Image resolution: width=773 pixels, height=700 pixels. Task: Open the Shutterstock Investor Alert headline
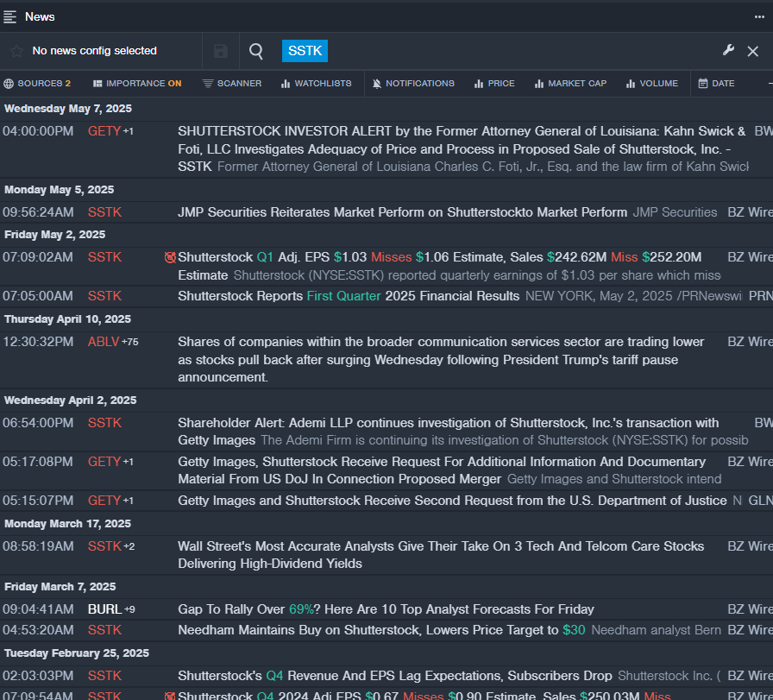click(x=462, y=149)
